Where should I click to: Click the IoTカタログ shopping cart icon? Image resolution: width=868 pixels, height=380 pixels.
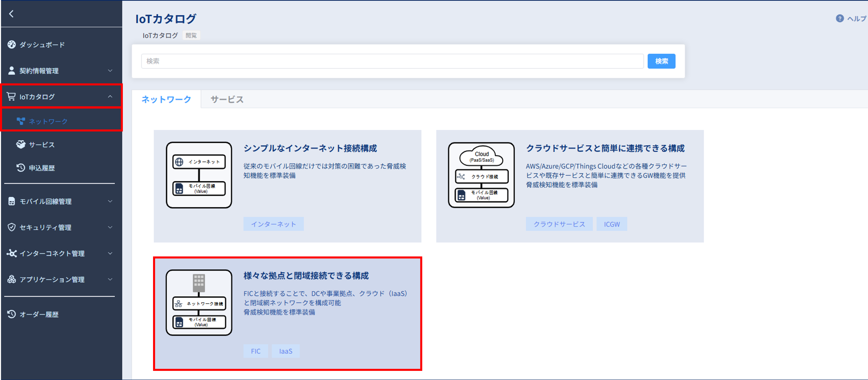(11, 96)
